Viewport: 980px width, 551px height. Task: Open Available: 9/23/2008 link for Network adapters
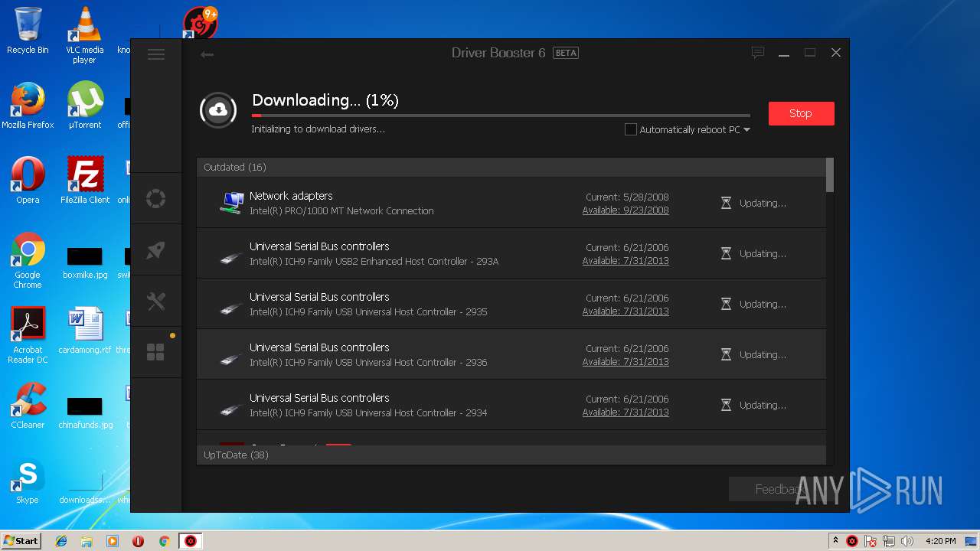[626, 210]
